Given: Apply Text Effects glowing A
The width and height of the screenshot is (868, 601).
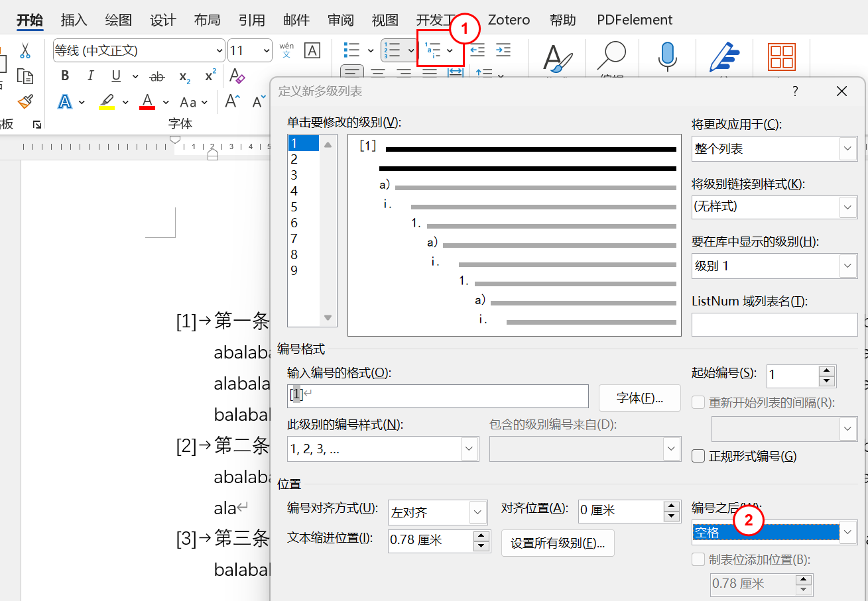Looking at the screenshot, I should pos(65,101).
